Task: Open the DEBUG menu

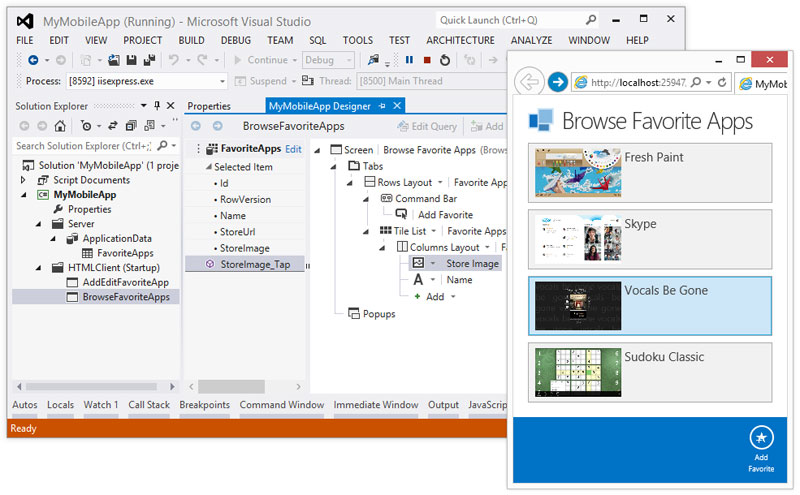Action: (236, 40)
